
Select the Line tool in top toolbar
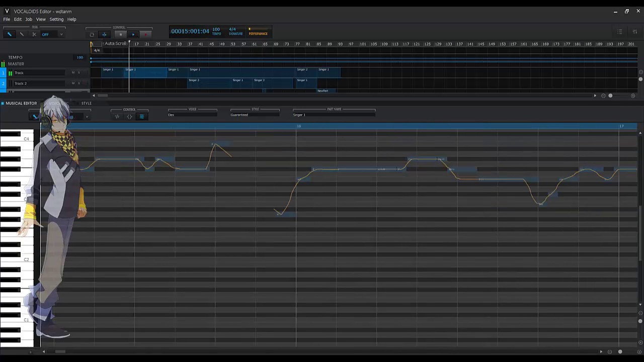tap(22, 34)
